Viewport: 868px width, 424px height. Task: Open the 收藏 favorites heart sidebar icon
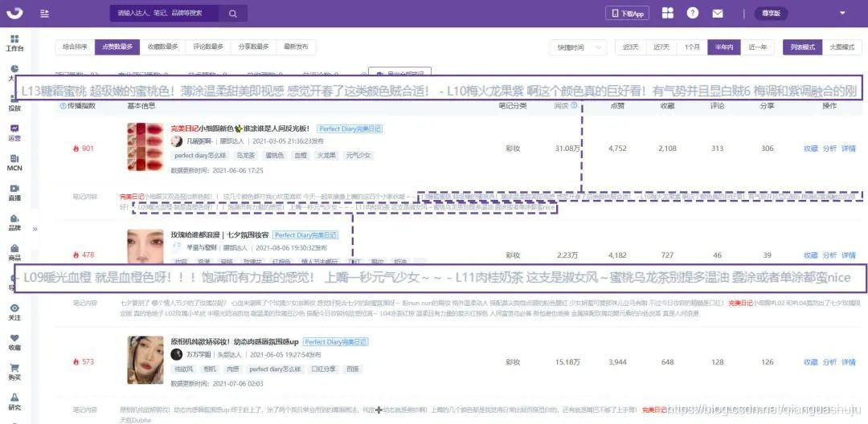[14, 341]
